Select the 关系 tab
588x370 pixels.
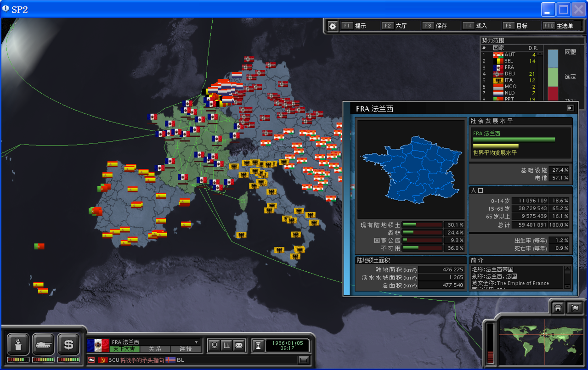pos(155,349)
